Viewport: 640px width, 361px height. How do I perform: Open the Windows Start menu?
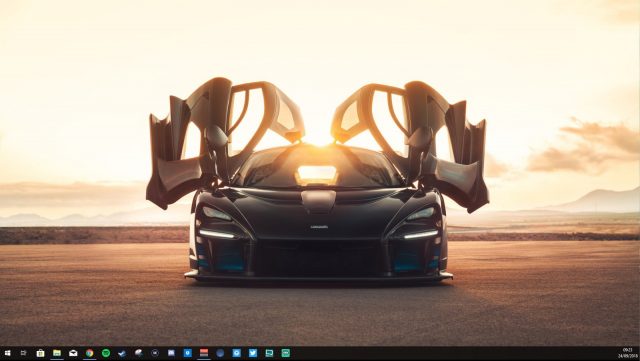tap(7, 353)
